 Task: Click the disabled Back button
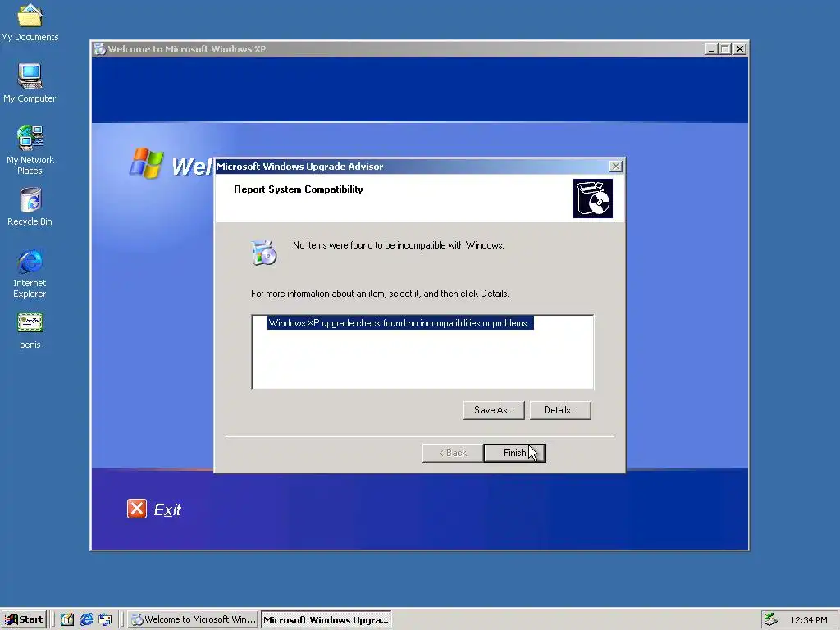pyautogui.click(x=453, y=453)
